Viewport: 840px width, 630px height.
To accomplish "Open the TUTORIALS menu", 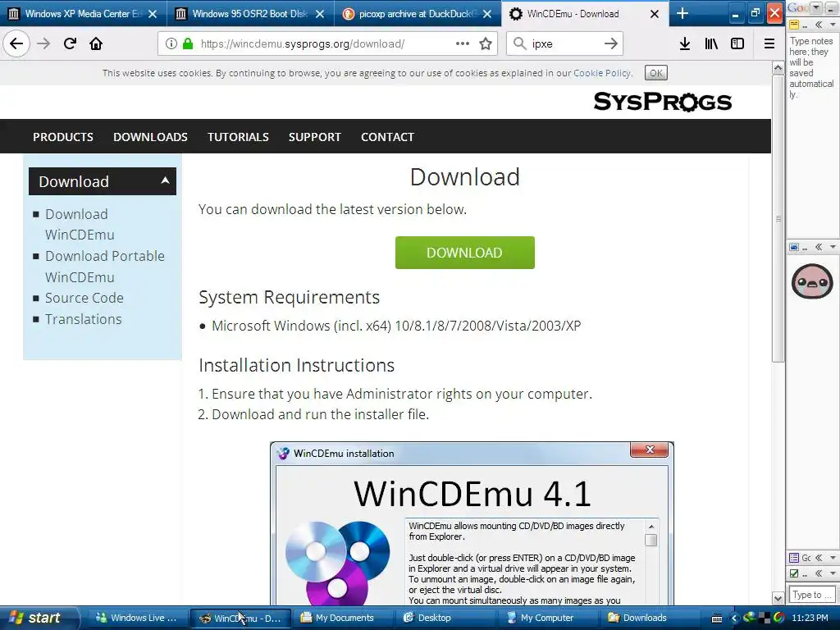I will point(239,137).
